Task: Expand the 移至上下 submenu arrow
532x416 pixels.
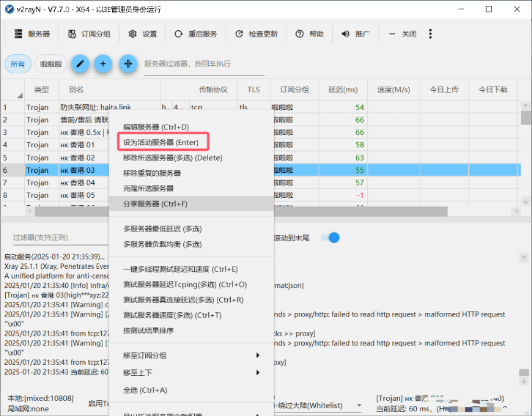Action: (x=258, y=372)
